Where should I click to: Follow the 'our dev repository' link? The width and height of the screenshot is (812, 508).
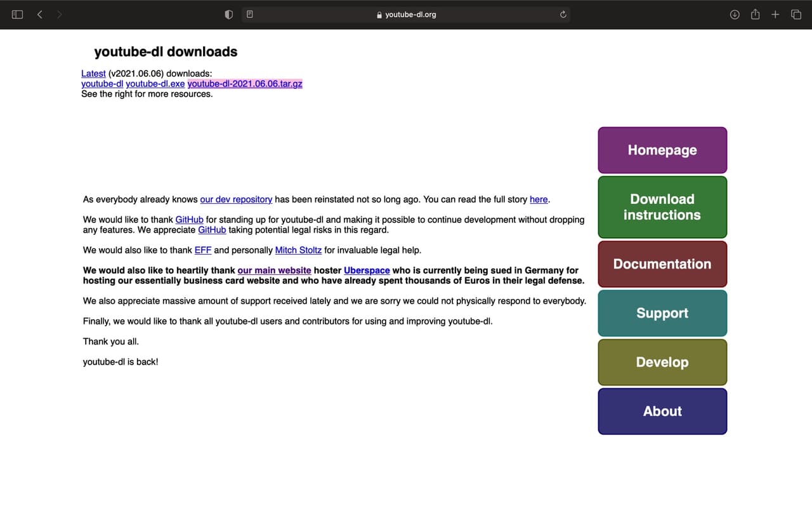click(x=236, y=199)
